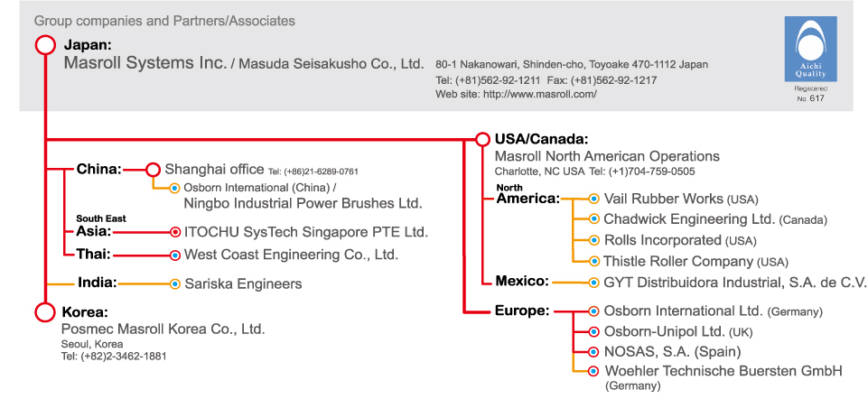Viewport: 868px width, 399px height.
Task: Click Posmec Masroll Korea Co., Ltd. entry
Action: point(163,329)
